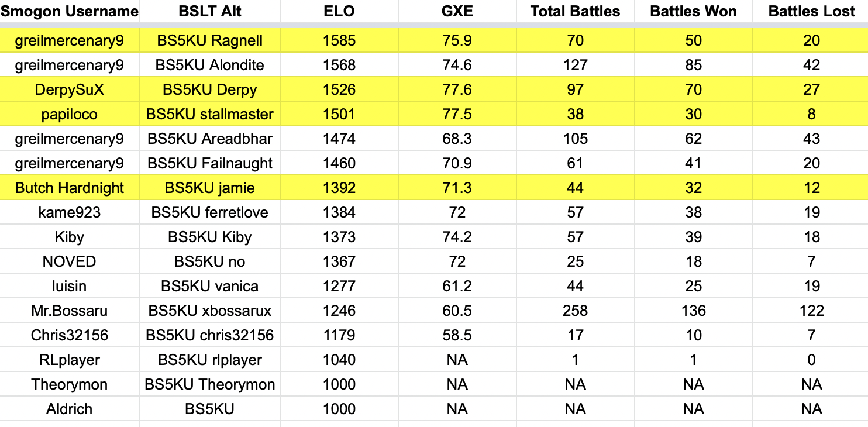Image resolution: width=868 pixels, height=427 pixels.
Task: Select the Total Battles value 258
Action: (576, 311)
